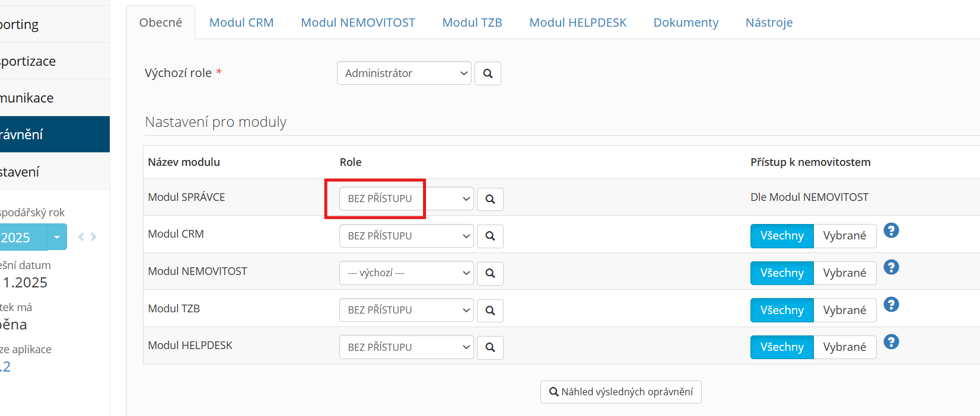Viewport: 980px width, 416px height.
Task: Select Všechny for Modul HELPDESK
Action: (782, 347)
